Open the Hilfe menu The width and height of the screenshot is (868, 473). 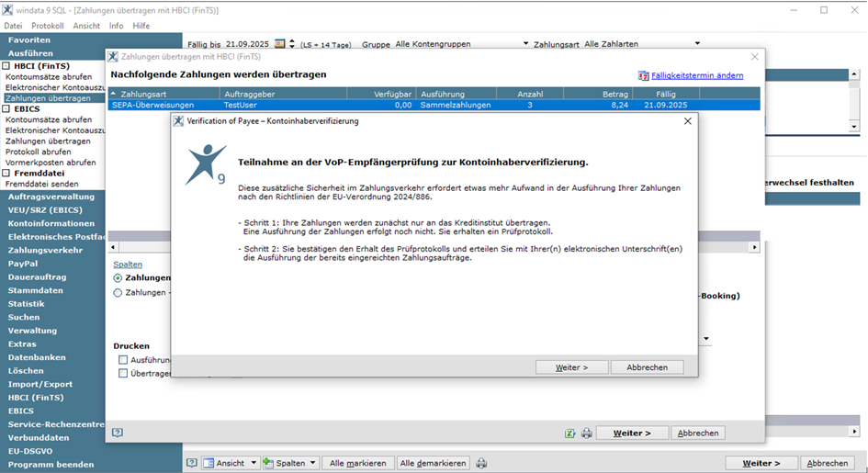coord(141,26)
